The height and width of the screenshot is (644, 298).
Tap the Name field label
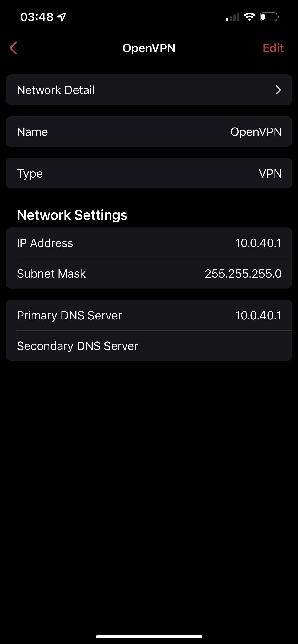point(32,132)
